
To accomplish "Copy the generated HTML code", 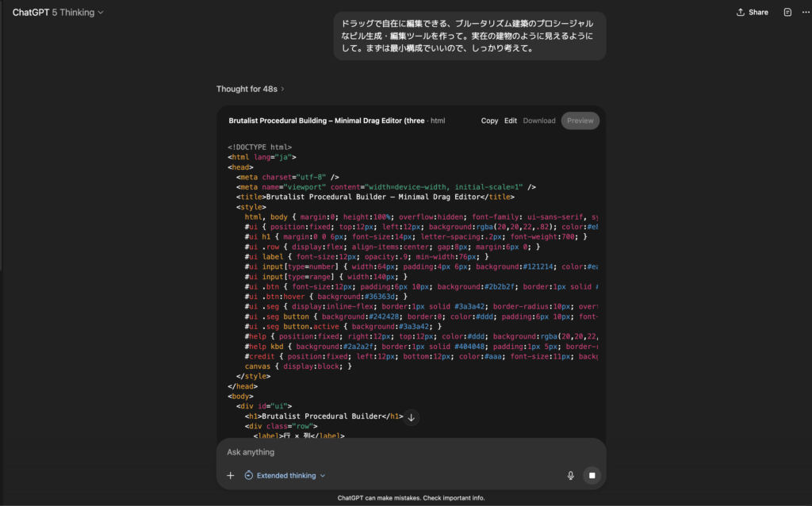I will [489, 121].
